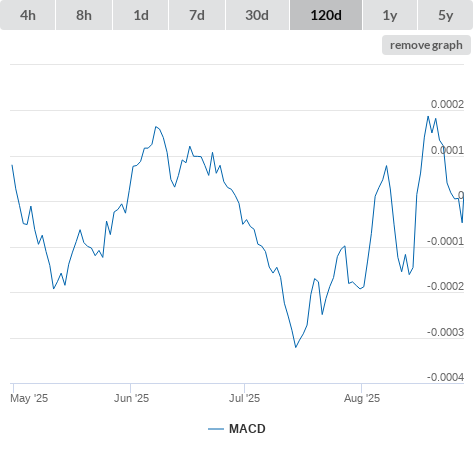Click the MACD line's highest August peak

(428, 116)
